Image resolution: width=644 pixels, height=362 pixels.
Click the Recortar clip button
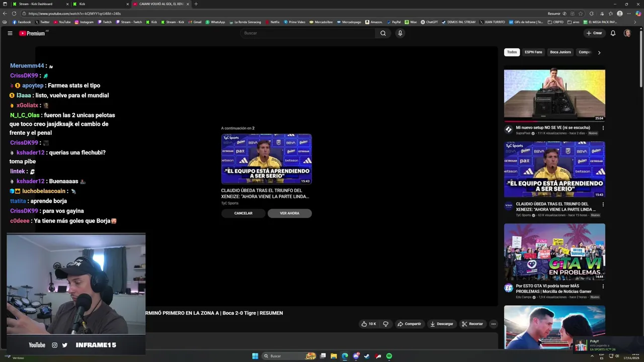pyautogui.click(x=472, y=324)
